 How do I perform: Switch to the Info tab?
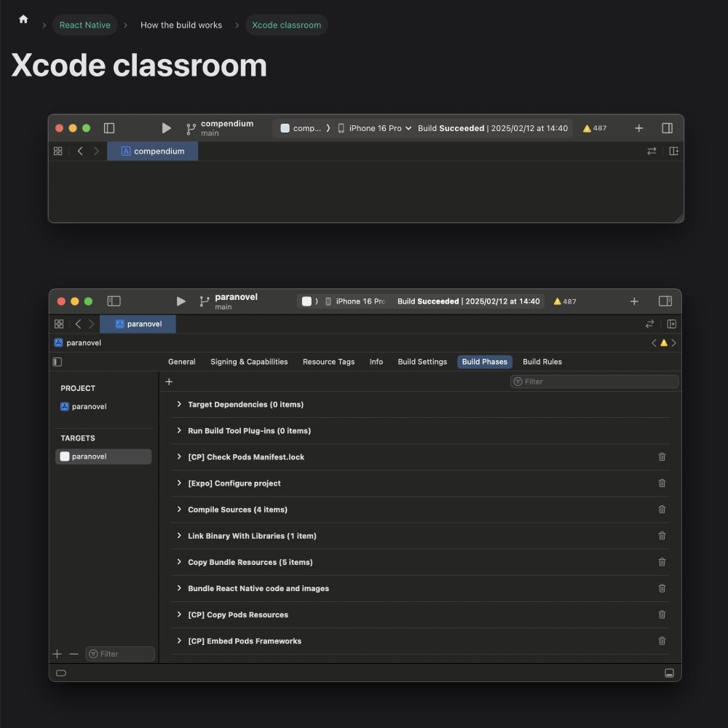376,362
